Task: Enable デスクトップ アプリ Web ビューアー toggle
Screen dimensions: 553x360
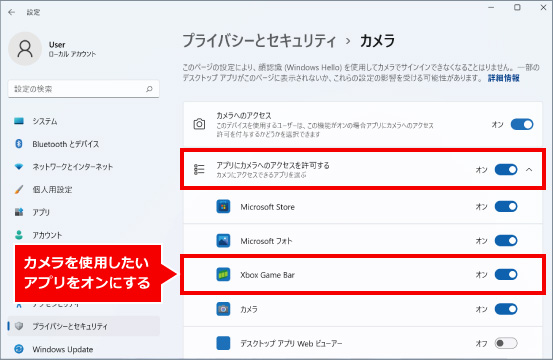Action: [x=506, y=343]
